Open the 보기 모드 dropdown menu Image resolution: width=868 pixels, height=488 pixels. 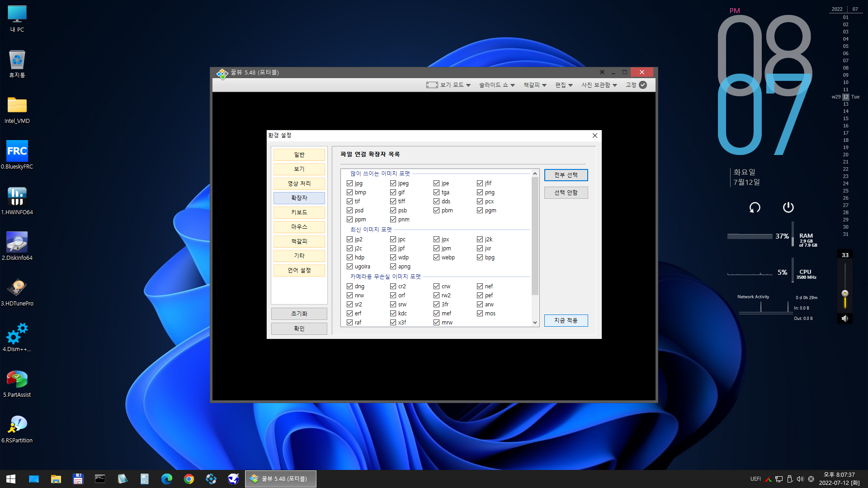tap(448, 85)
